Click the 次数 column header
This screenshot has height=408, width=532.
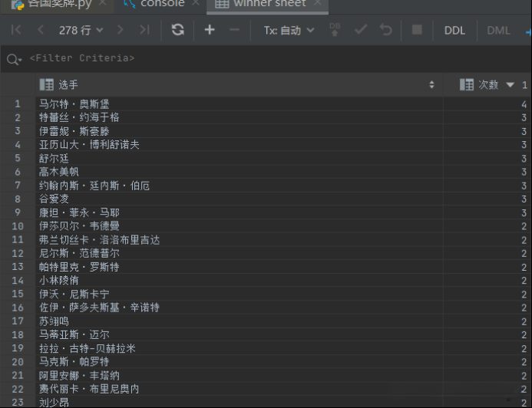tap(488, 84)
